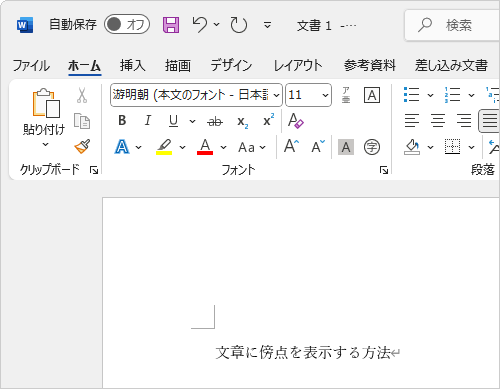Screen dimensions: 500x389
Task: Toggle character shading gray A icon
Action: 346,147
